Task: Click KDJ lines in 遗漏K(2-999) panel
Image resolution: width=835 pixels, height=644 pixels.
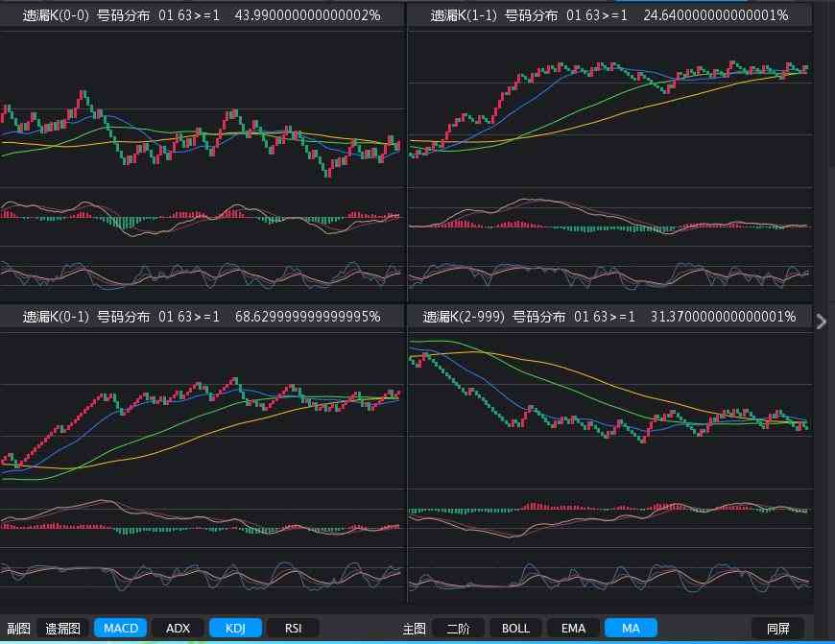Action: pos(609,577)
